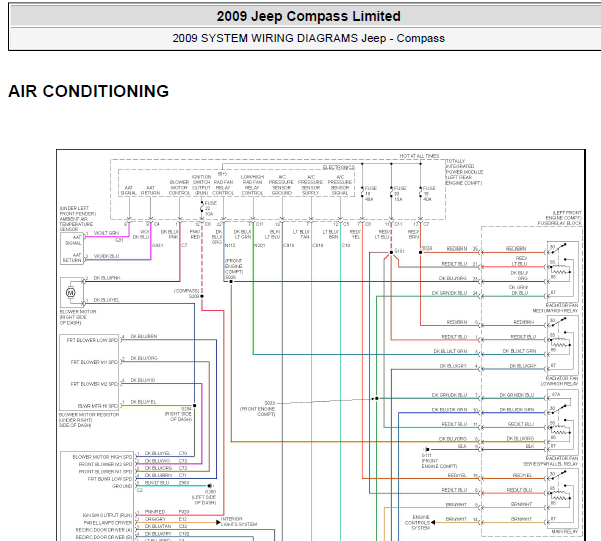Click 'RADIATOR FAN LOW/HIGH RELAY' caption
The width and height of the screenshot is (601, 541).
click(559, 381)
